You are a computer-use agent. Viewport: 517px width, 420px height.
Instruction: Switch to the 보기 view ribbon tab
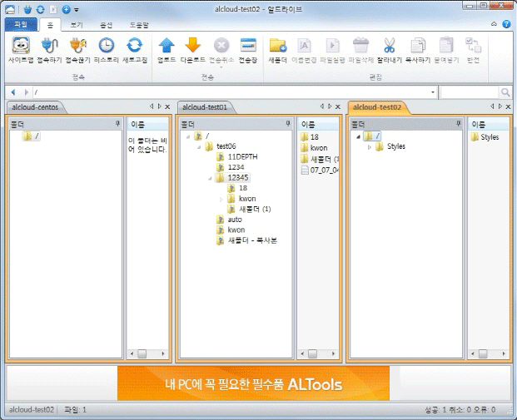[77, 25]
